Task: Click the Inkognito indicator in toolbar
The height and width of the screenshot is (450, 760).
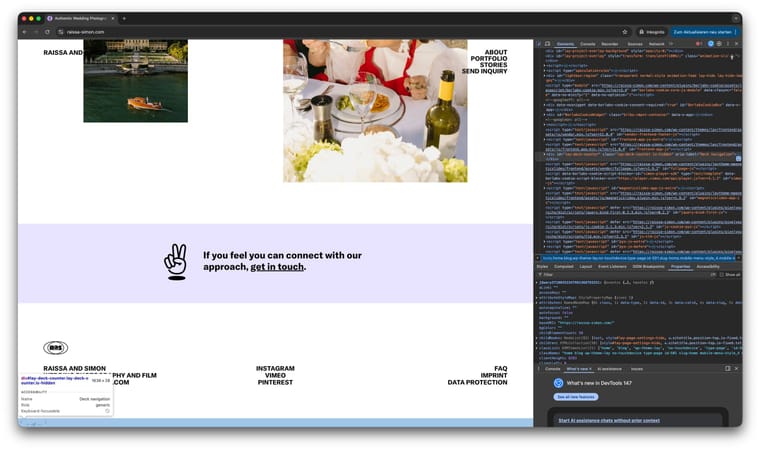Action: [651, 32]
